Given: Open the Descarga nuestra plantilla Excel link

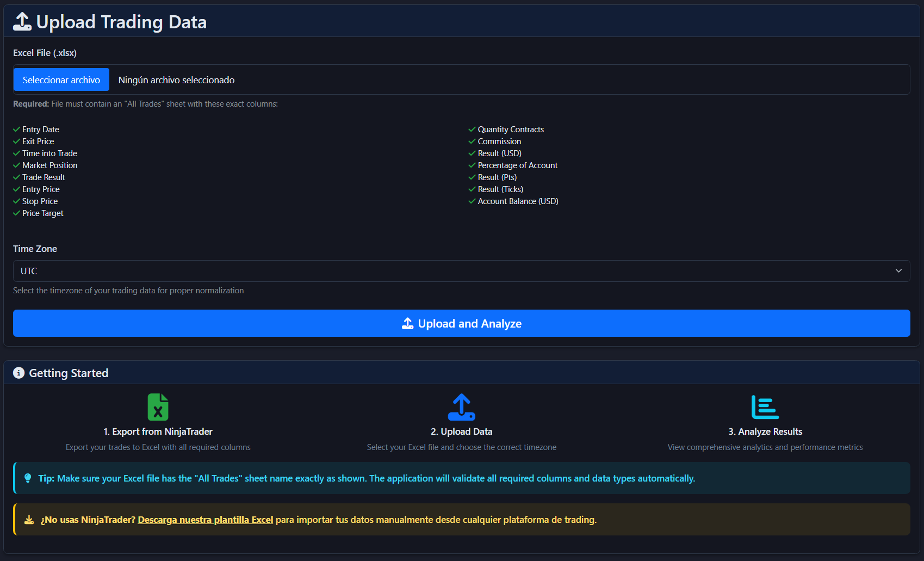Looking at the screenshot, I should pyautogui.click(x=205, y=520).
